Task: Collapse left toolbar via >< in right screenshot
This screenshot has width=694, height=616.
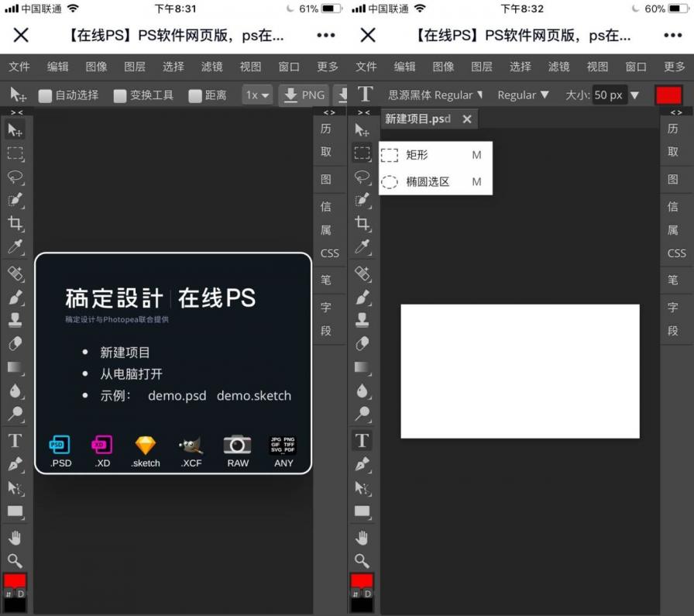Action: pyautogui.click(x=363, y=112)
